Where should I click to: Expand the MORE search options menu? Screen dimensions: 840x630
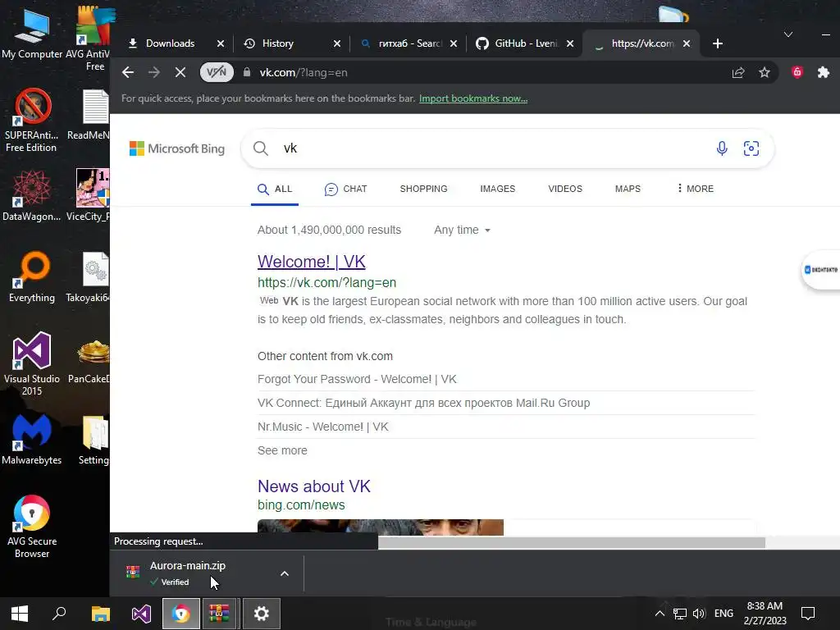(x=696, y=189)
